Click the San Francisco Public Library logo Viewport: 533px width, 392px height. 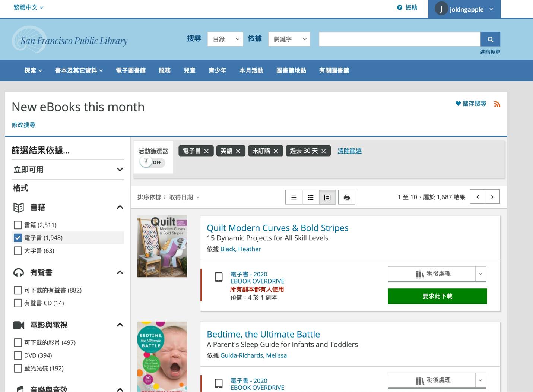tap(70, 39)
